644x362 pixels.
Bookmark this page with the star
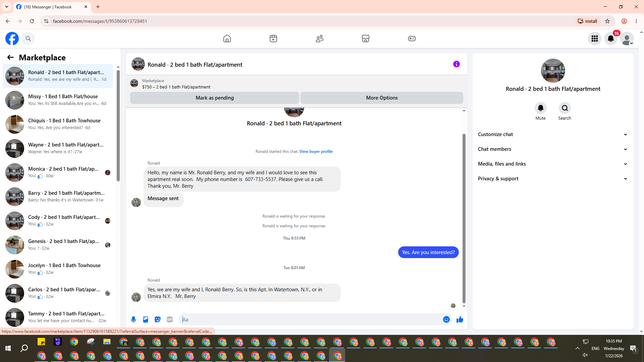pos(607,21)
